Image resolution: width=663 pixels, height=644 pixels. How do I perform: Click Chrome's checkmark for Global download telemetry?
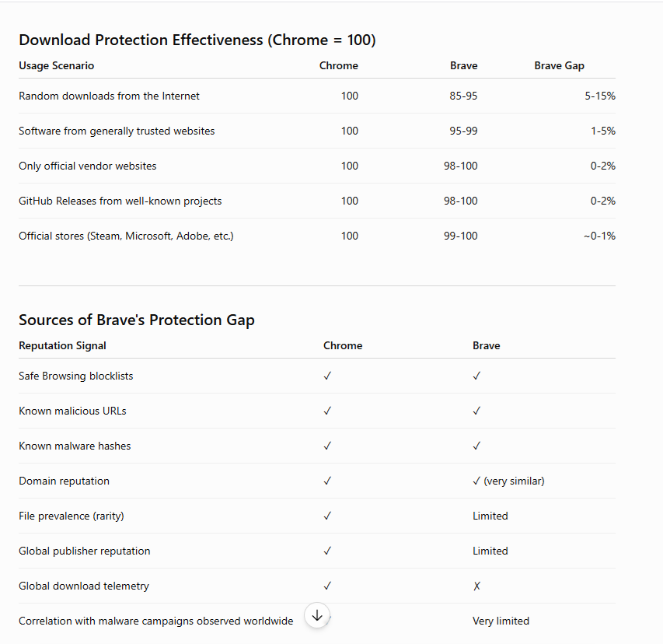click(327, 586)
